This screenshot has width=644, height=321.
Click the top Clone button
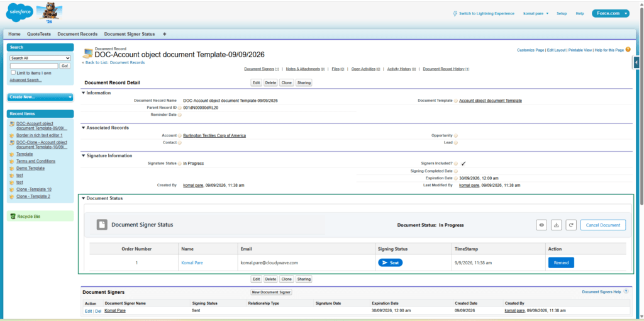pos(286,82)
